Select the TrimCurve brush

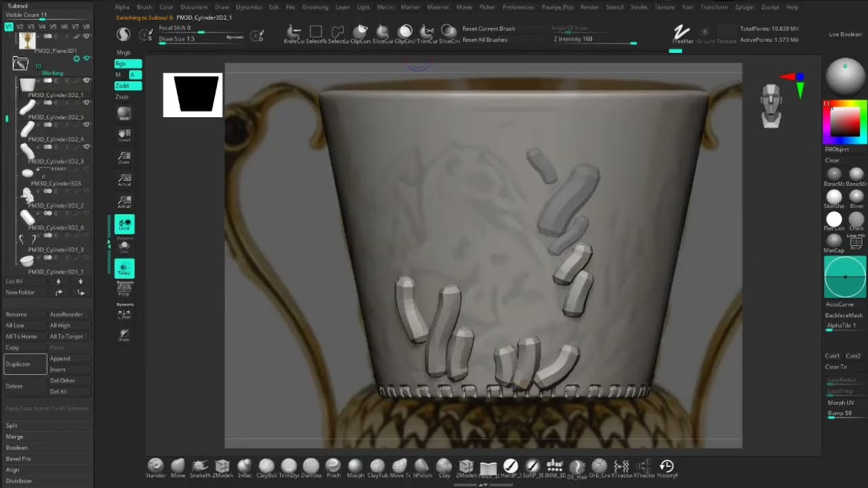(427, 34)
